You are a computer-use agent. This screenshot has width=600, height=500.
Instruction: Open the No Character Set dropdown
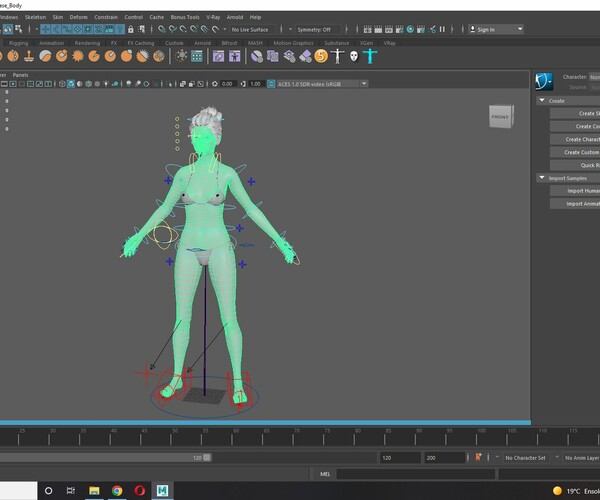click(x=526, y=458)
